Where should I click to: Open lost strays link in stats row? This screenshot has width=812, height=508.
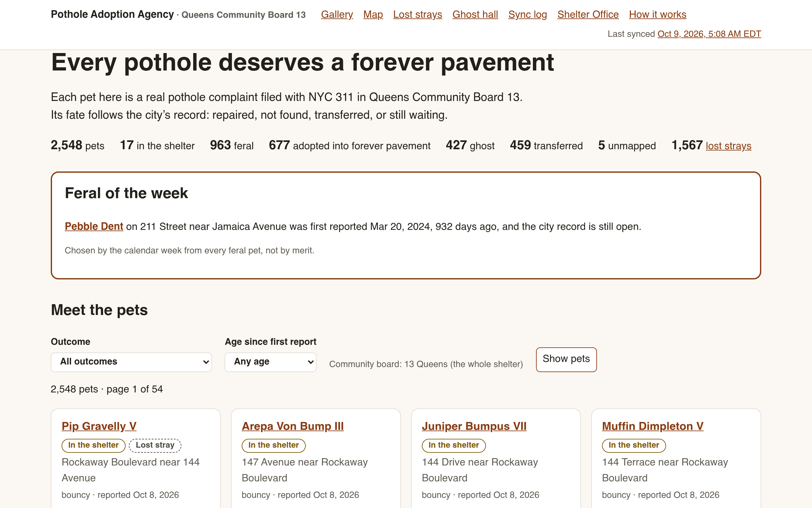point(729,146)
